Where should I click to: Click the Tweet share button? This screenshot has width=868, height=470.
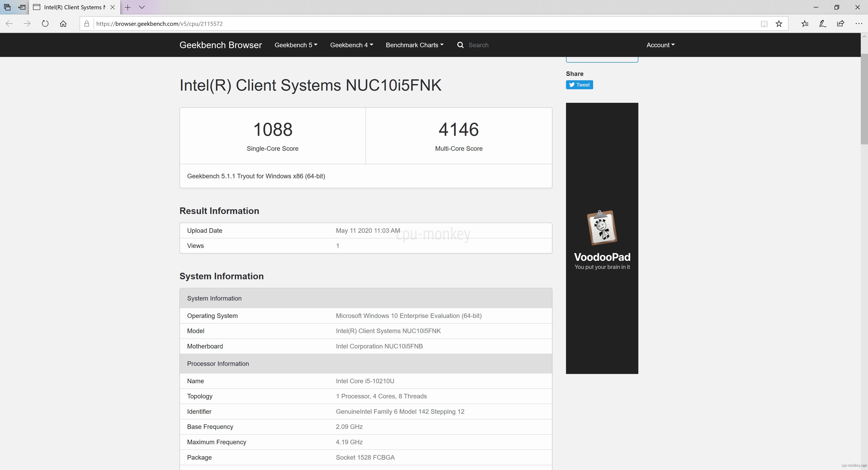pos(579,85)
